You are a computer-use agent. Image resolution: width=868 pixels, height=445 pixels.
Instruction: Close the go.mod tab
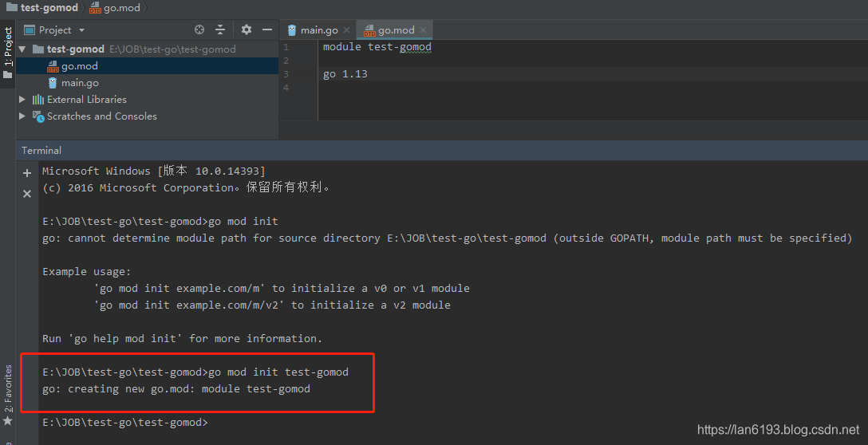pyautogui.click(x=423, y=30)
